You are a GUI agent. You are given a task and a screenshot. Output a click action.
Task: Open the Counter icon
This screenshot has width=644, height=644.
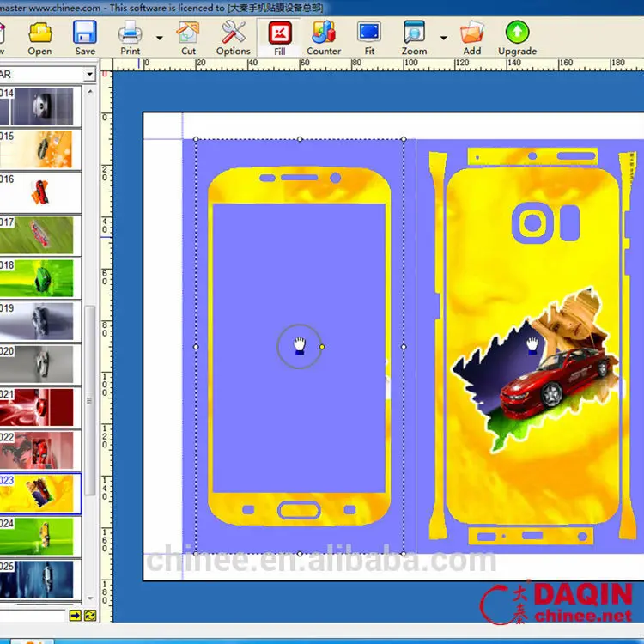click(x=324, y=34)
